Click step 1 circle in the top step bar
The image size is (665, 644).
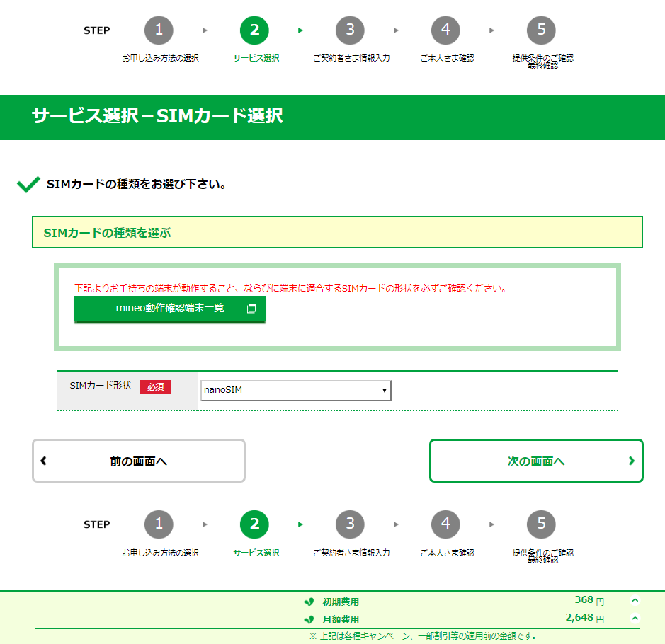[x=159, y=30]
